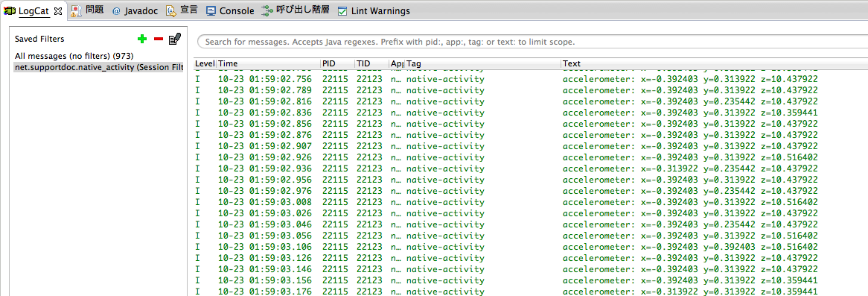Image resolution: width=868 pixels, height=296 pixels.
Task: Click the Console monitor icon
Action: click(211, 11)
